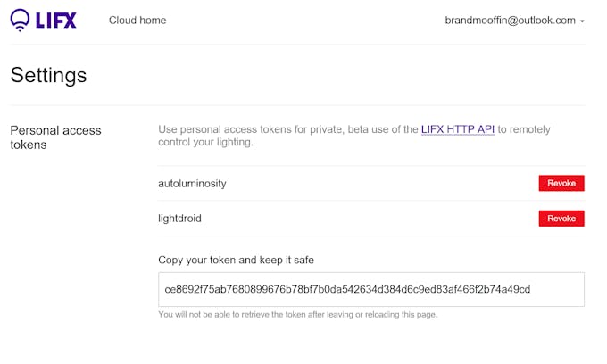The height and width of the screenshot is (364, 607).
Task: Click the "control your lighting" text line
Action: 205,142
